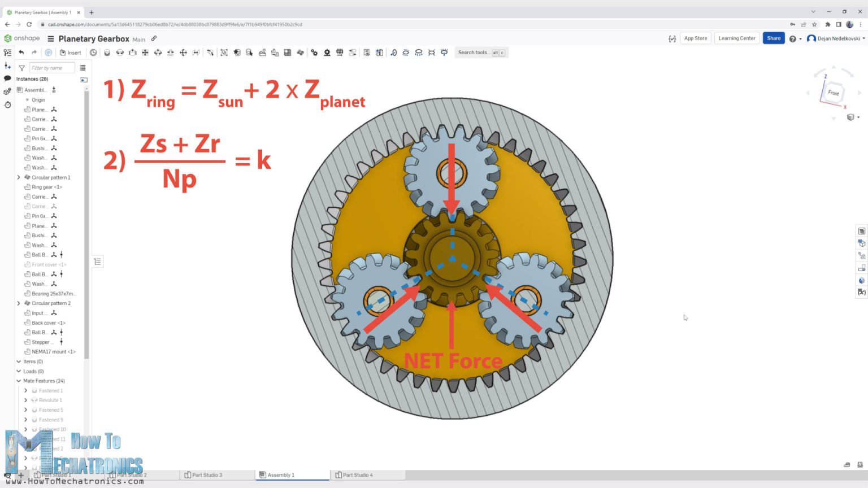This screenshot has width=868, height=488.
Task: Click the blue Share button
Action: click(773, 38)
